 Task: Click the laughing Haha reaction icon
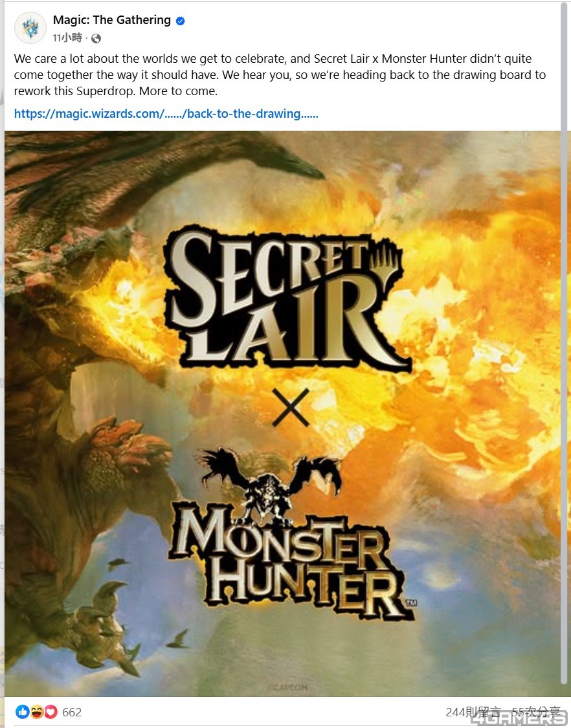click(x=37, y=711)
